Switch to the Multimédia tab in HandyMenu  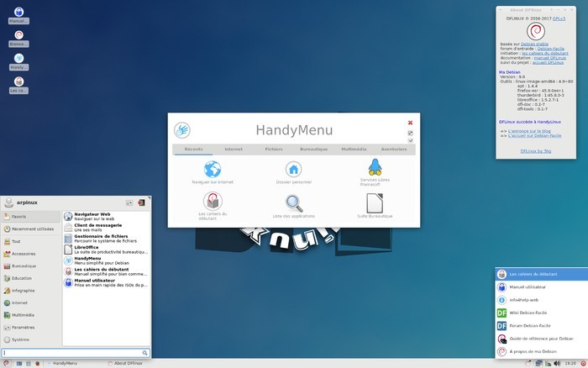[x=354, y=149]
